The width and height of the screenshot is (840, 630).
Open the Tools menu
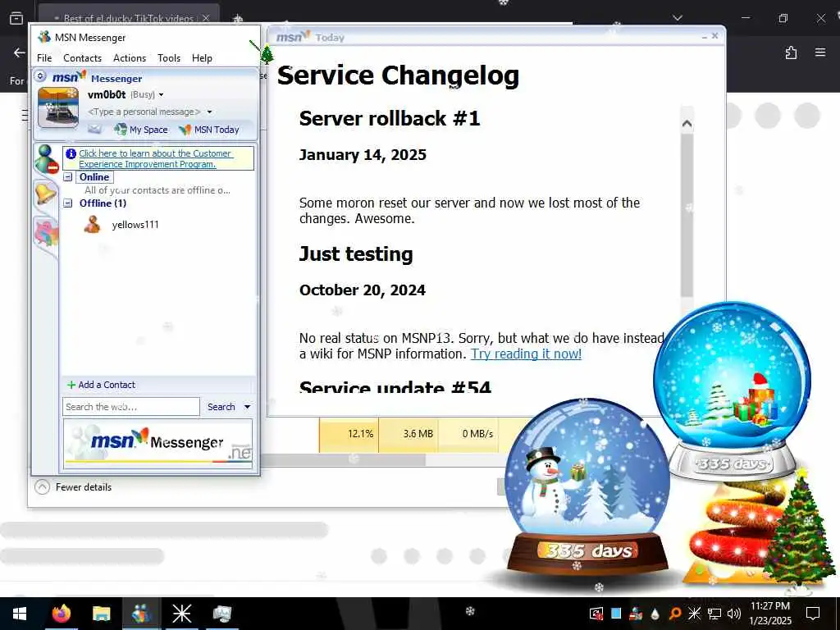(169, 58)
